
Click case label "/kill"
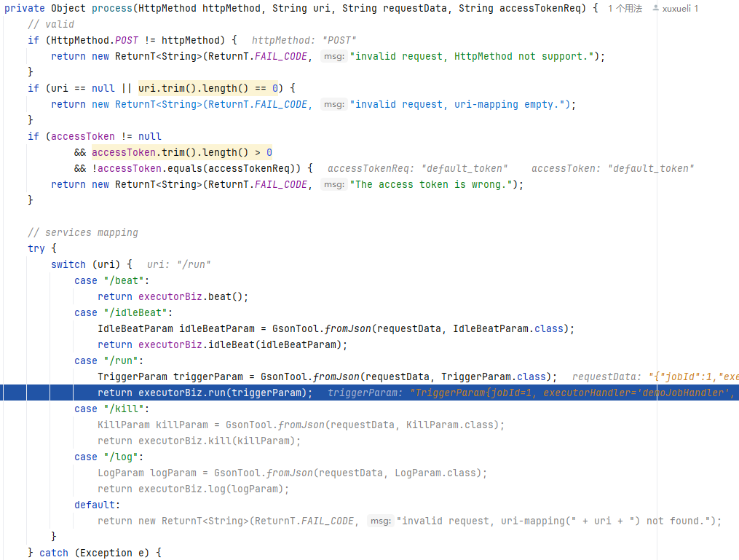coord(124,409)
